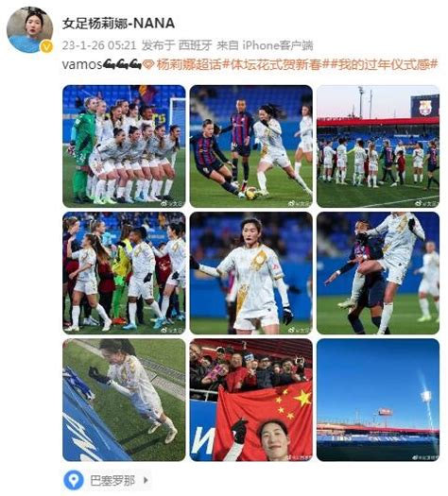Open the ball tackle match photo
This screenshot has width=448, height=496.
pyautogui.click(x=250, y=146)
